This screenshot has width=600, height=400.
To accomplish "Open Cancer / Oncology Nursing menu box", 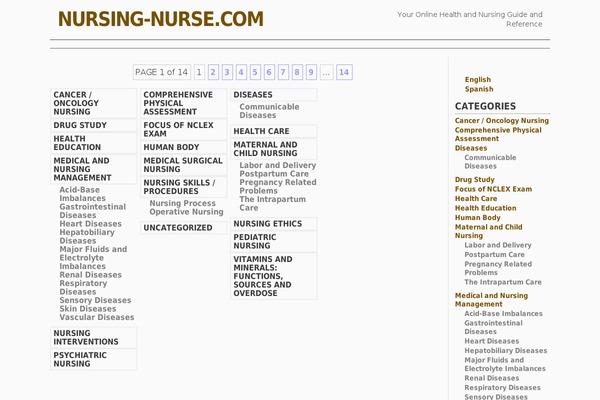I will (93, 103).
